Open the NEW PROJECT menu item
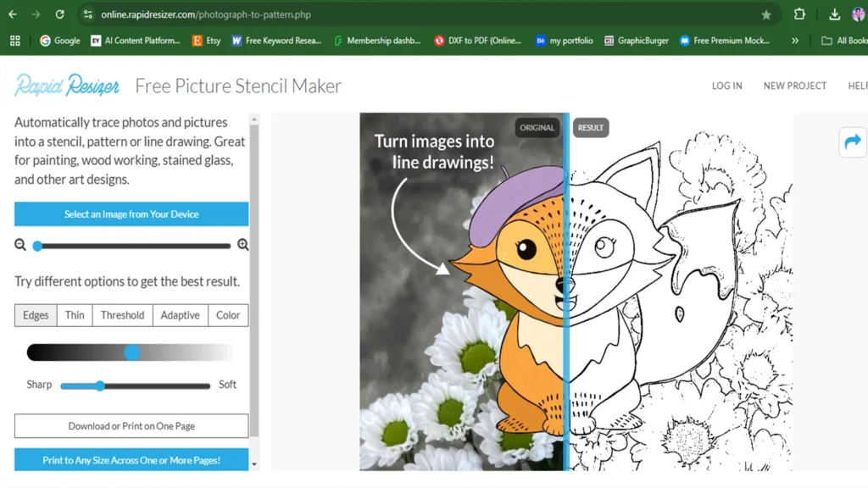868x488 pixels. pyautogui.click(x=794, y=86)
